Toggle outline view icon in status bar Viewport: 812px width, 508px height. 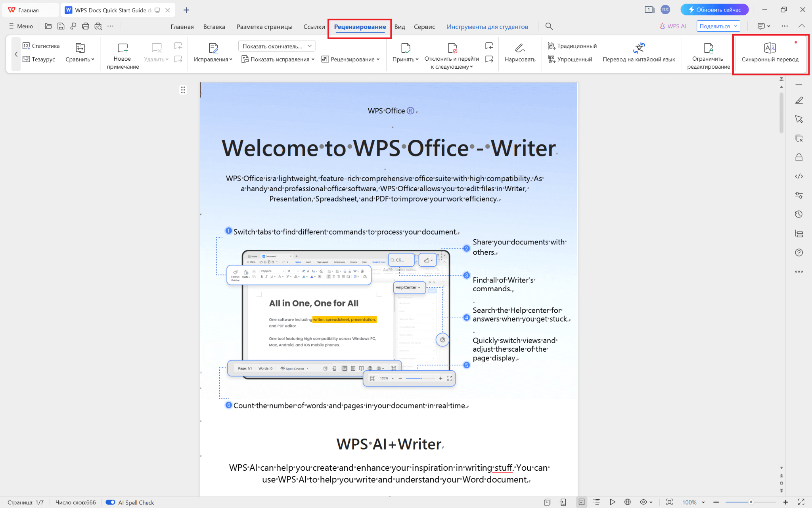point(597,502)
